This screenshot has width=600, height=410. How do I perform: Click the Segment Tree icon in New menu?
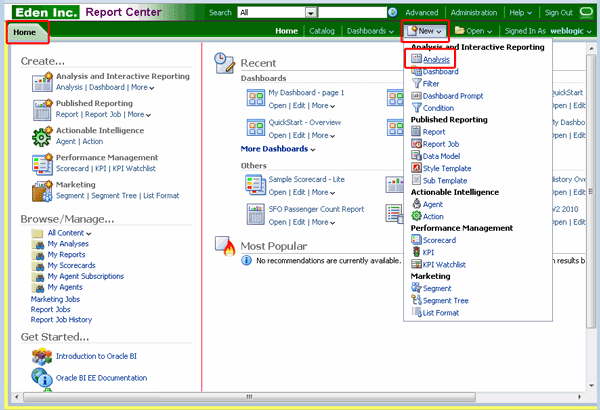(416, 300)
